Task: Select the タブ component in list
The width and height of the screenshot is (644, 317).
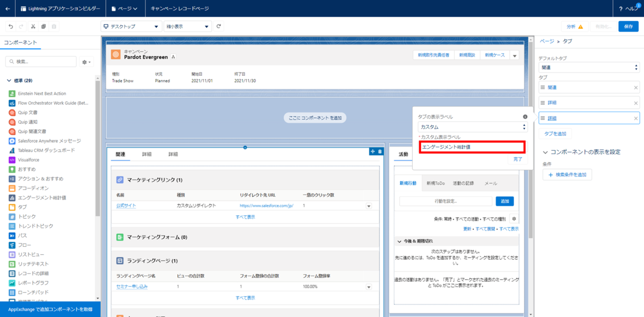Action: [x=18, y=207]
